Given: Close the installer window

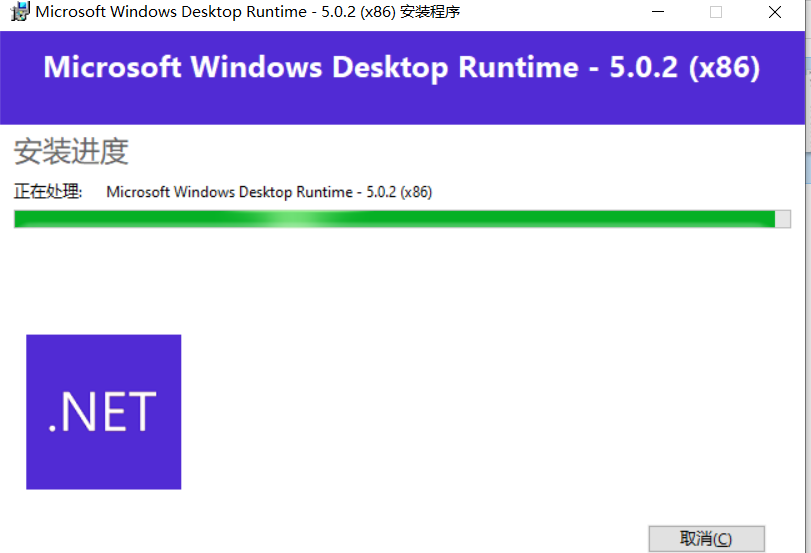Looking at the screenshot, I should (775, 11).
